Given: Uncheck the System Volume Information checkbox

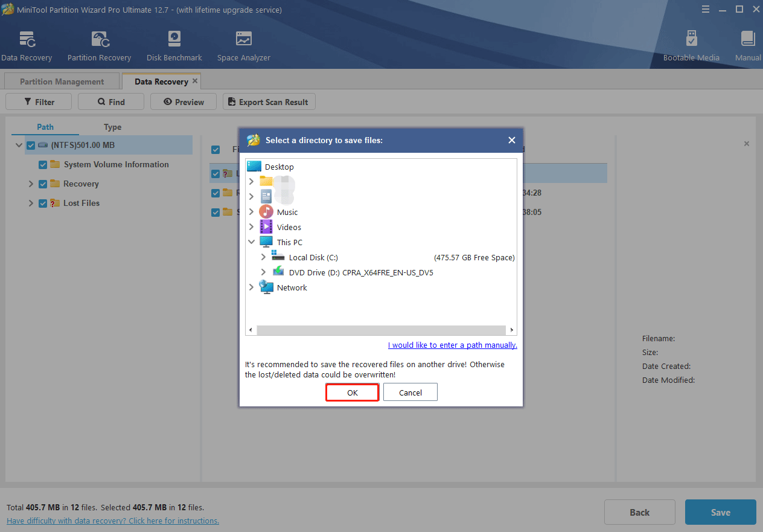Looking at the screenshot, I should 43,165.
